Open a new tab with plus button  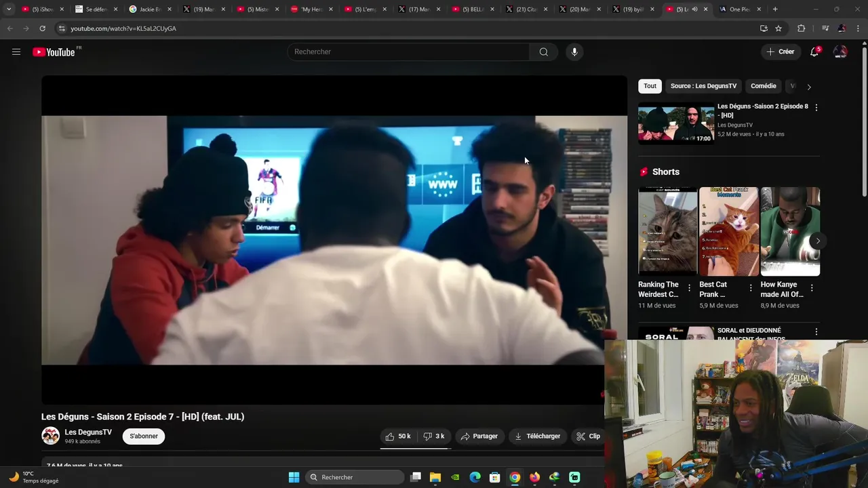775,9
